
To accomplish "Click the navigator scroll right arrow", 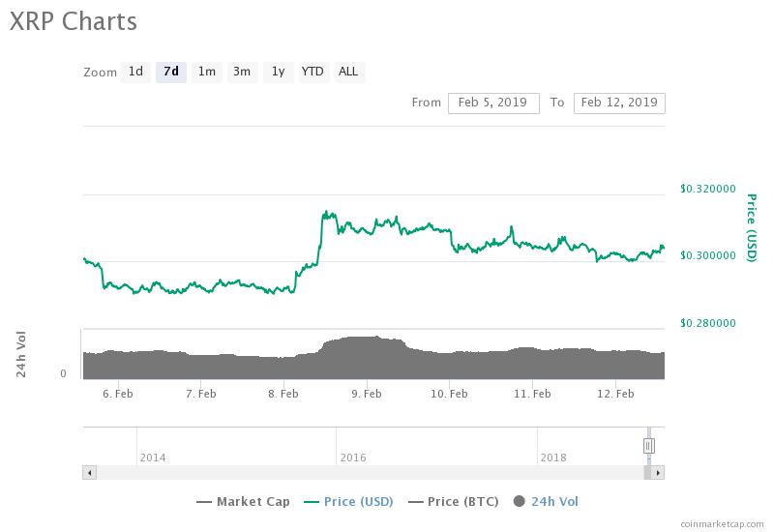I will pos(658,473).
